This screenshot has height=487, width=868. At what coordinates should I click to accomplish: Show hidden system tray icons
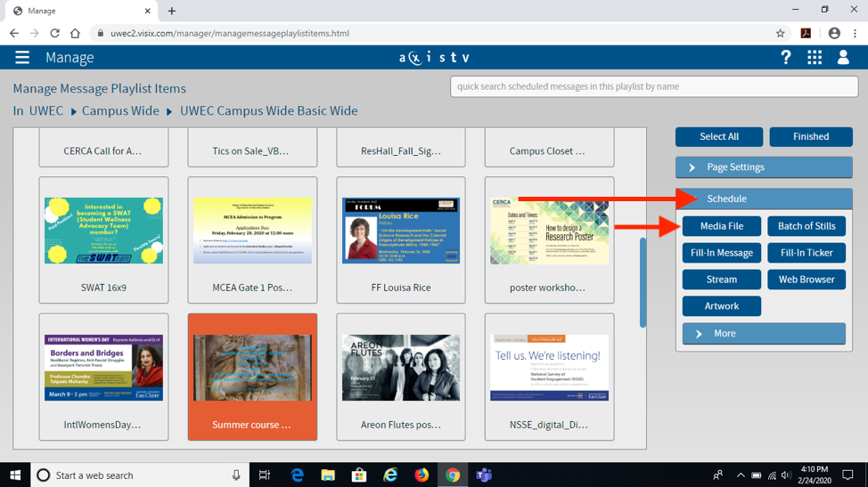coord(741,475)
